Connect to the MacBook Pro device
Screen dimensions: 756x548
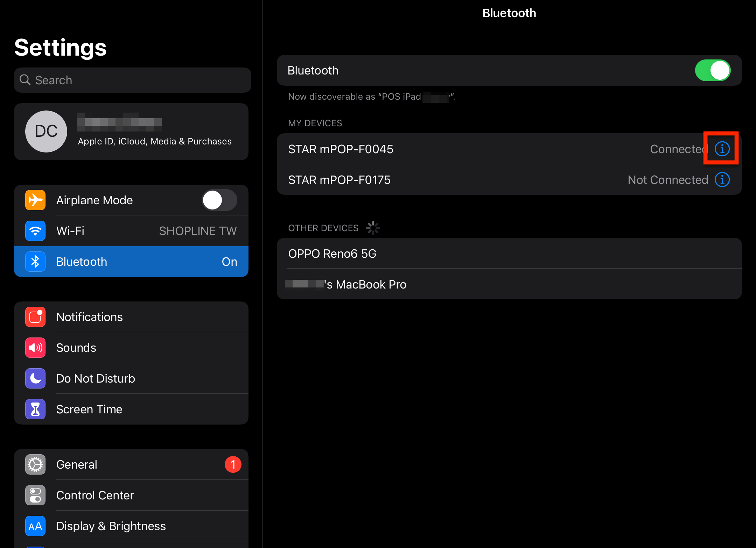coord(509,284)
